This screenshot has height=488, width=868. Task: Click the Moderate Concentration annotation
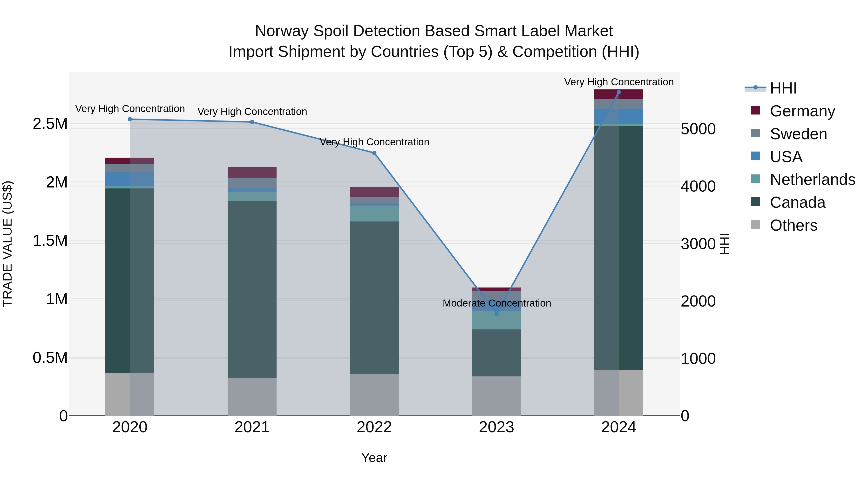tap(497, 303)
